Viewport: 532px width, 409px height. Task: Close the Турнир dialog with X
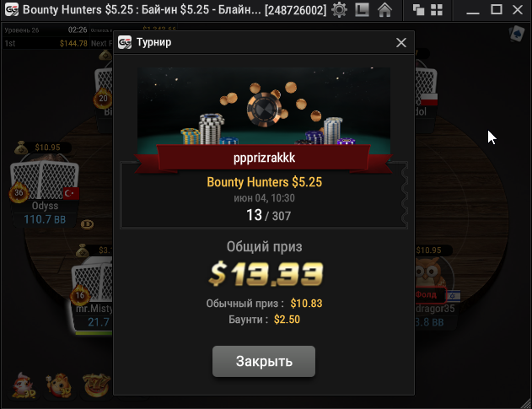coord(401,42)
